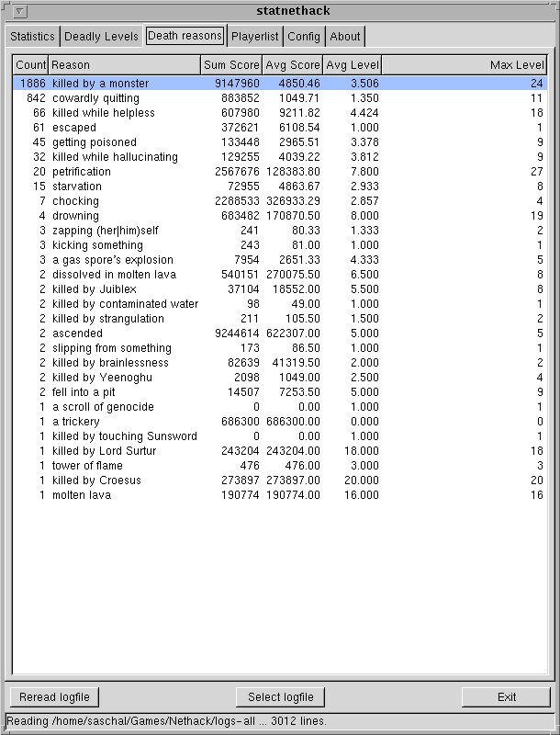Click the Select logfile button
560x735 pixels.
pyautogui.click(x=281, y=697)
